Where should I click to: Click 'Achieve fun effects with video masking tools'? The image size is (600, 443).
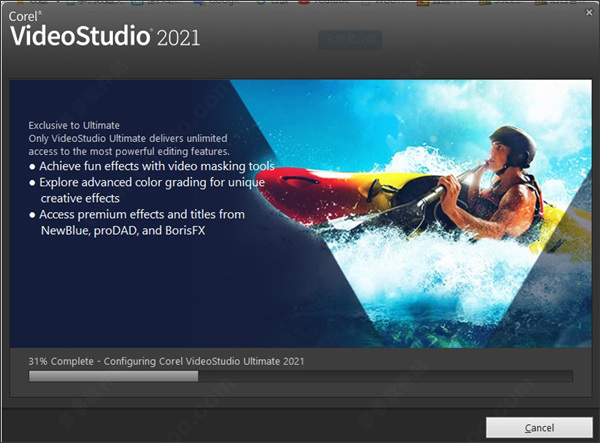pyautogui.click(x=157, y=166)
